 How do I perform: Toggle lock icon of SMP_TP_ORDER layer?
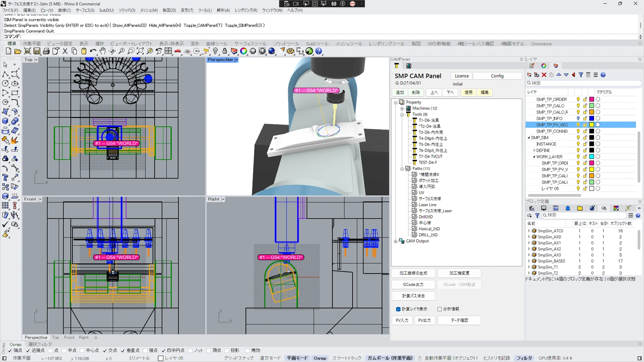point(585,99)
